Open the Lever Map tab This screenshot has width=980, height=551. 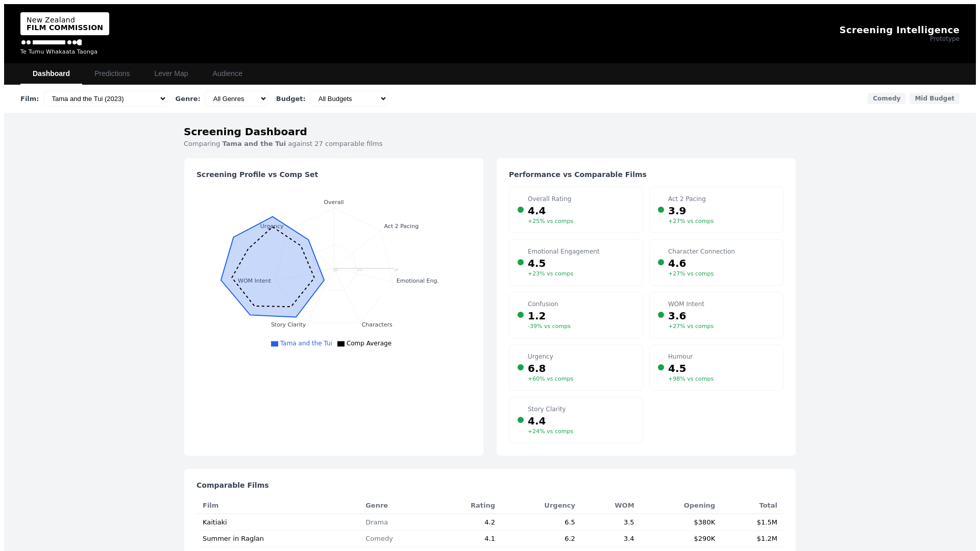click(171, 73)
